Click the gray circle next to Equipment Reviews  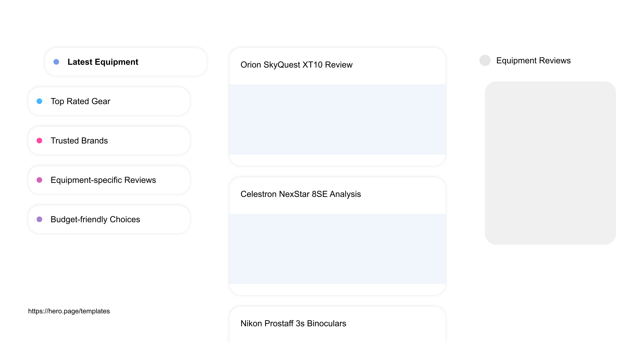[x=485, y=60]
